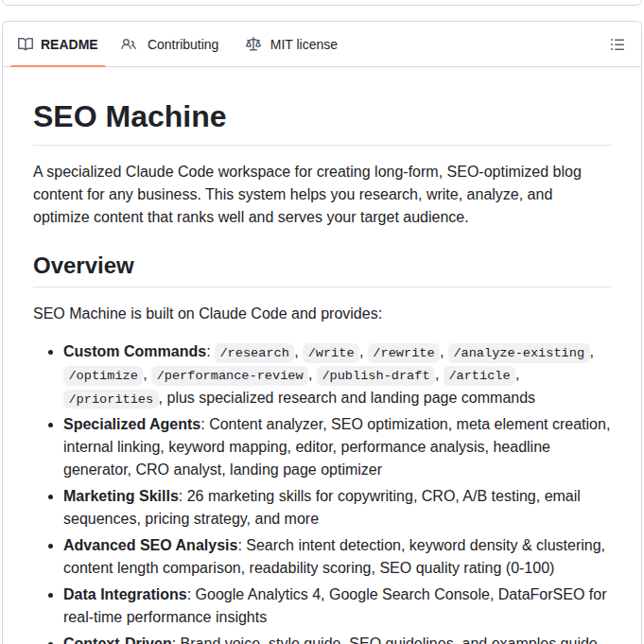Click the /performance-review command code snippet

click(229, 375)
